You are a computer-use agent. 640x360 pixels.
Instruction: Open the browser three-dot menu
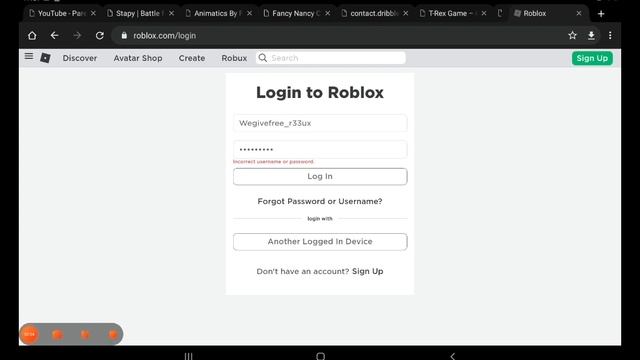(610, 36)
